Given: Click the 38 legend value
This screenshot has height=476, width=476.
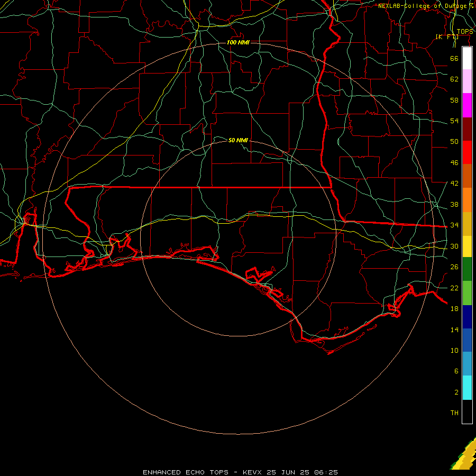Looking at the screenshot, I should (454, 205).
